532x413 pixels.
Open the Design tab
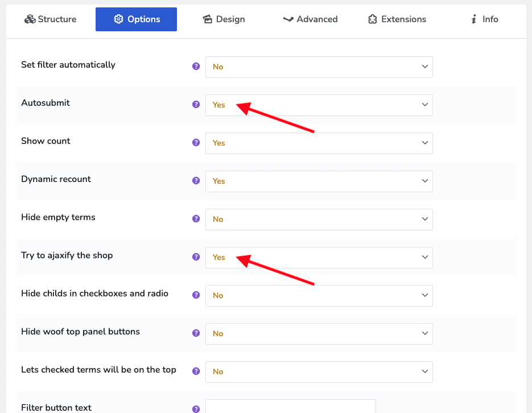224,19
